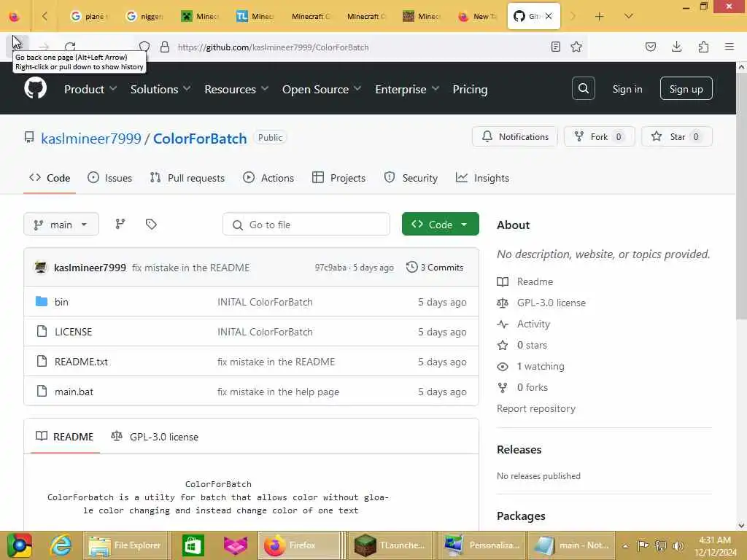
Task: Click the Go to file search field
Action: pos(306,225)
